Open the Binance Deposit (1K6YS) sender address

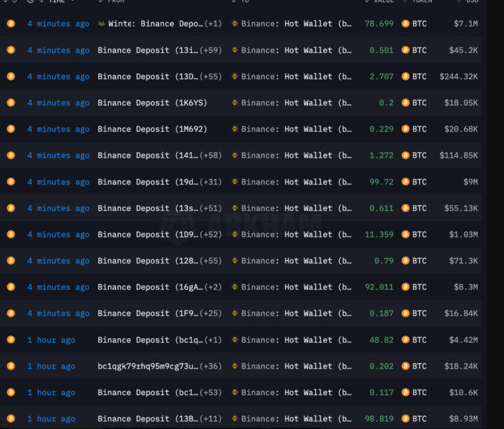pos(153,103)
